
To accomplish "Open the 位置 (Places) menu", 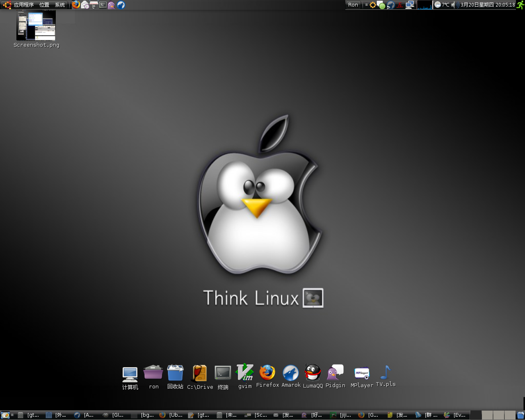I will [44, 5].
